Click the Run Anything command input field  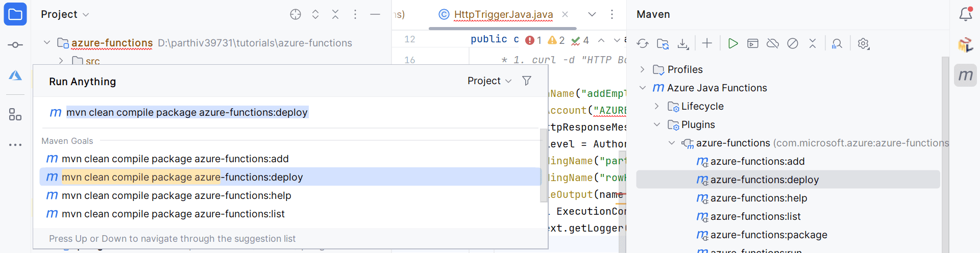pos(290,112)
